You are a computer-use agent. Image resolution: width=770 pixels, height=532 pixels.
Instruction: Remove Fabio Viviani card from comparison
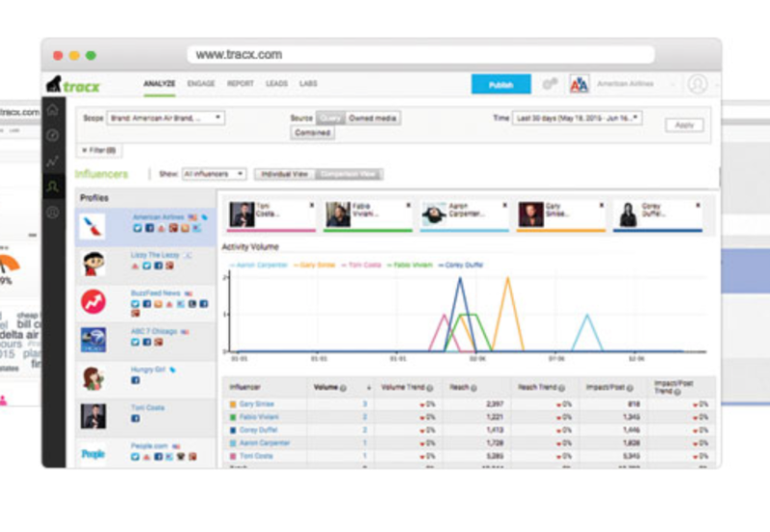click(x=408, y=205)
